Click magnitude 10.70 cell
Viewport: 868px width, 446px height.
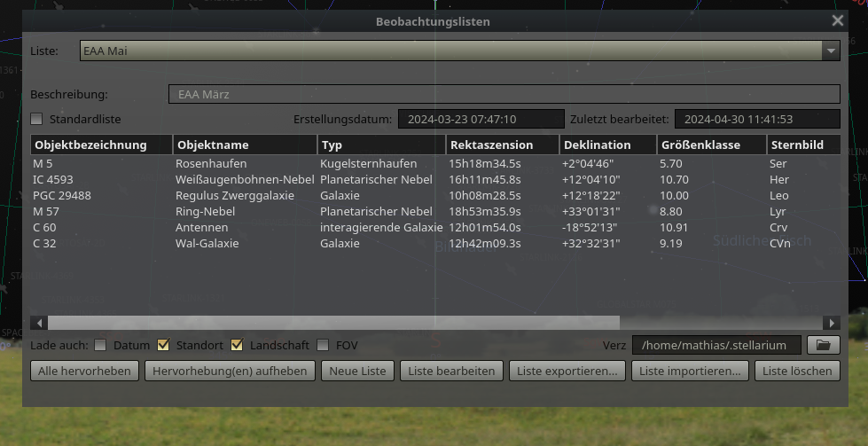click(x=674, y=180)
